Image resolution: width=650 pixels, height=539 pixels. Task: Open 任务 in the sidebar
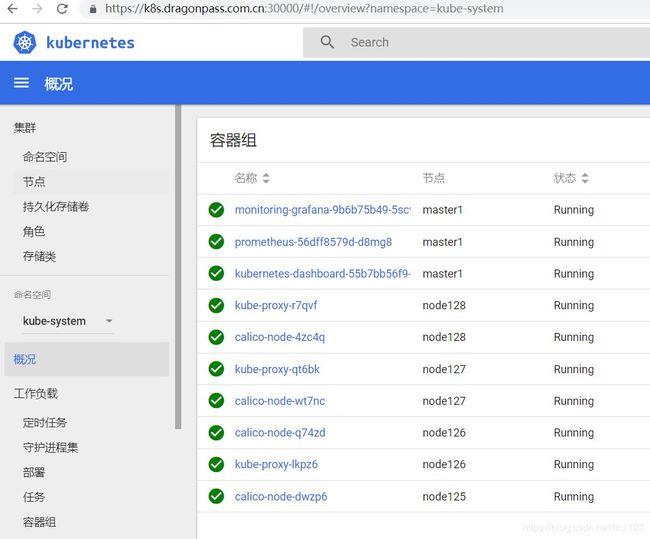coord(34,497)
